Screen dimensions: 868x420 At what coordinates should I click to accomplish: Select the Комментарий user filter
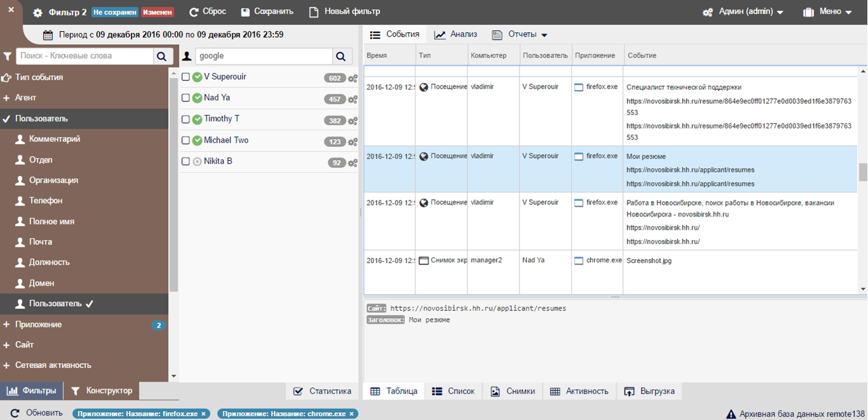pyautogui.click(x=84, y=139)
